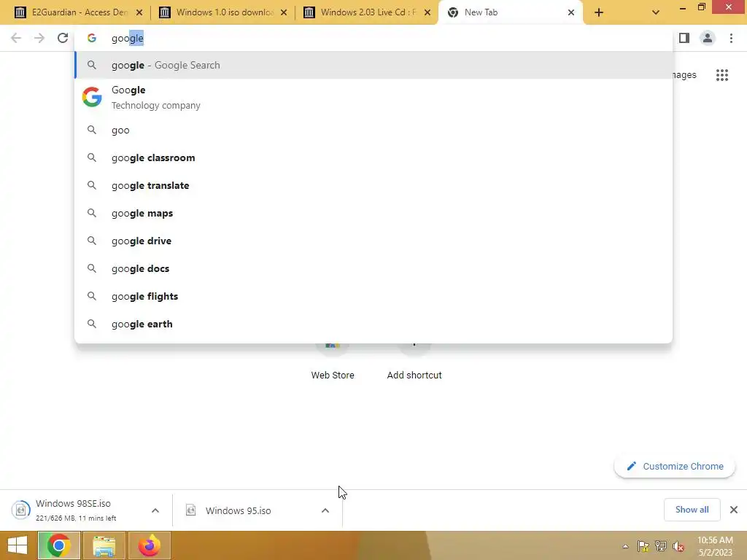Expand options for Windows 98SE.iso download
This screenshot has height=560, width=747.
pyautogui.click(x=155, y=510)
